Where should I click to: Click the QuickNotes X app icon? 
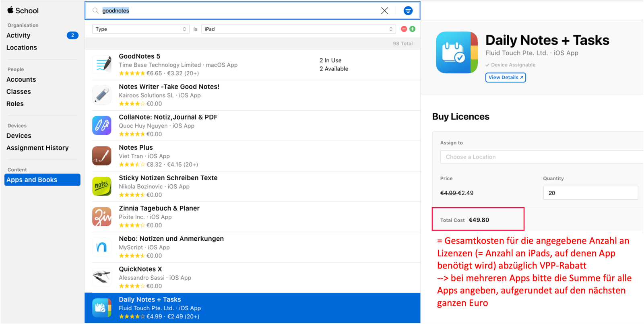(102, 277)
